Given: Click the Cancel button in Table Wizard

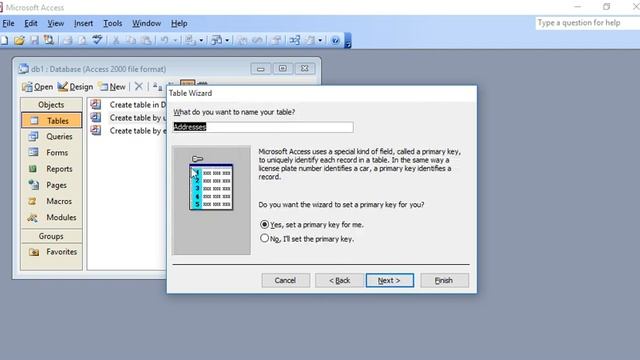Looking at the screenshot, I should pyautogui.click(x=285, y=280).
